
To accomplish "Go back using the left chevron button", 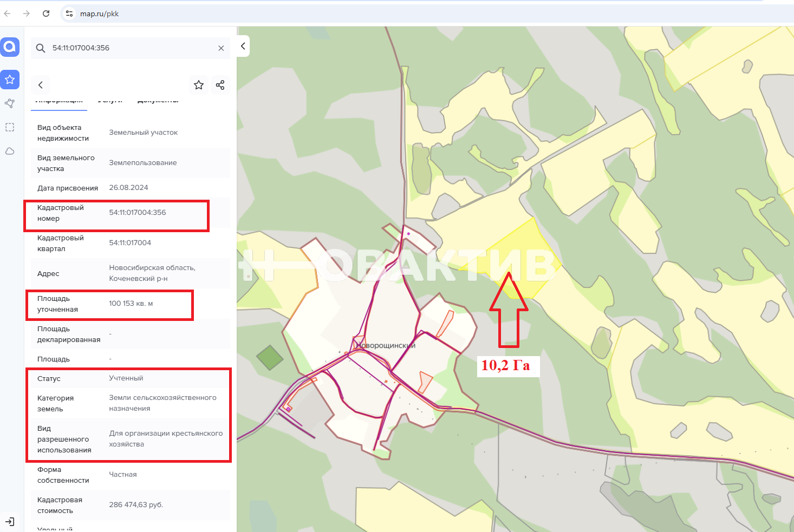I will [41, 85].
